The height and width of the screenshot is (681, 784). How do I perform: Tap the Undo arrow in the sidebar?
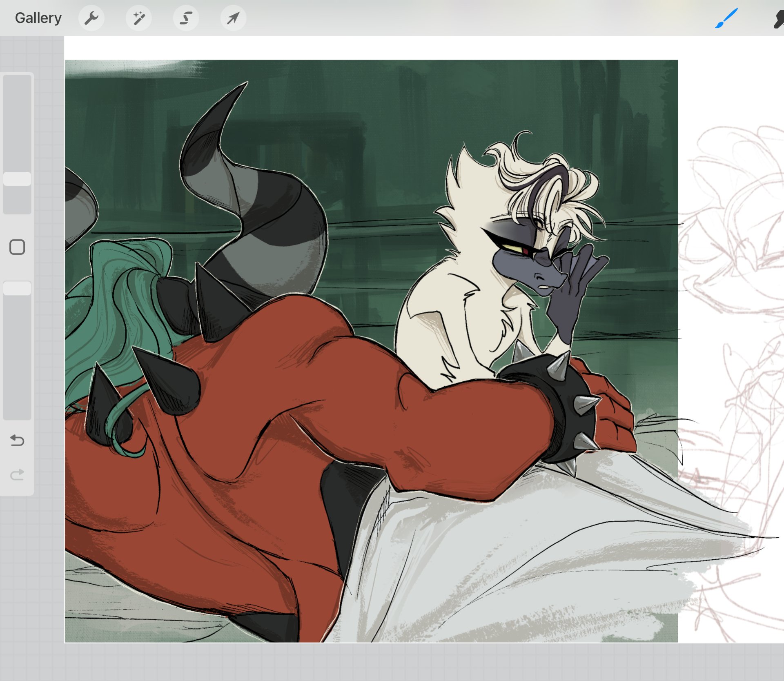[17, 441]
